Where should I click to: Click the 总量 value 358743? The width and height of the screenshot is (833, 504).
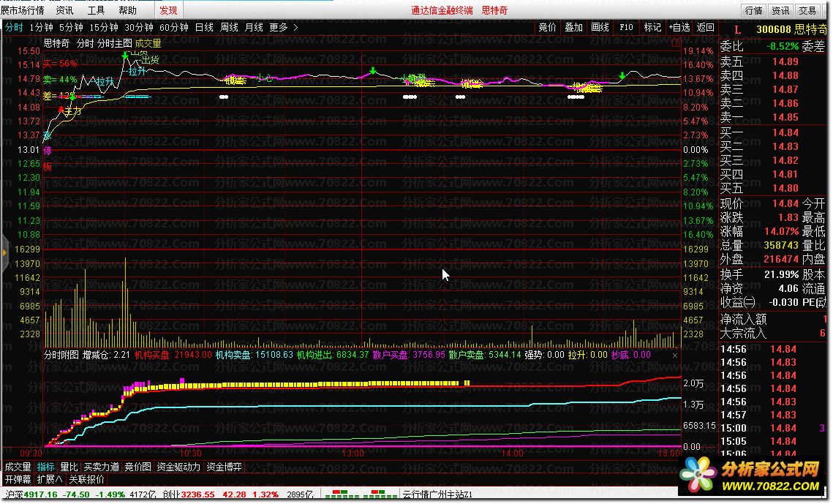781,246
